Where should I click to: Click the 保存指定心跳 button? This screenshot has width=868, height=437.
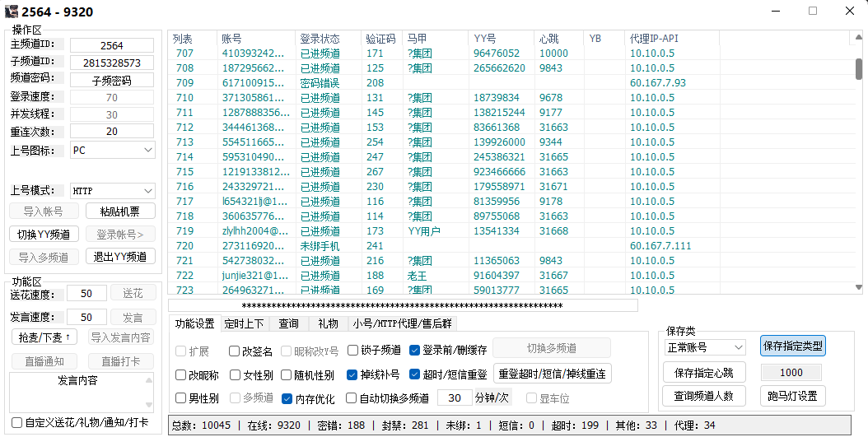tap(703, 373)
